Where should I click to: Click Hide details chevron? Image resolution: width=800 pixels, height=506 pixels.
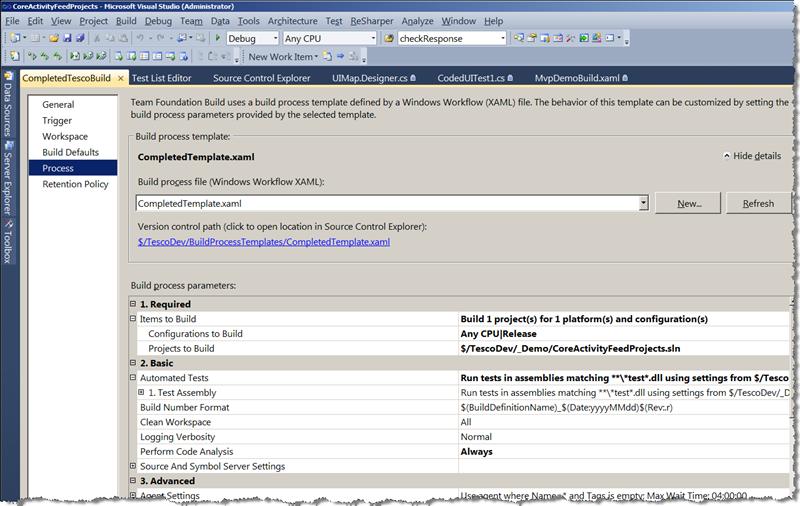(x=727, y=156)
